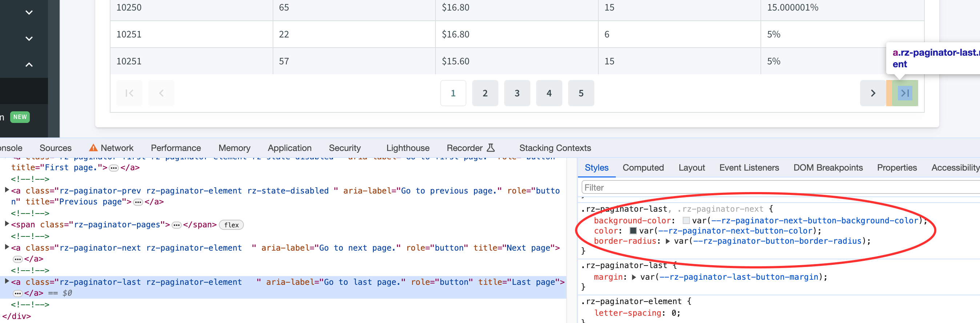Focus the Styles Filter input field

tap(781, 187)
